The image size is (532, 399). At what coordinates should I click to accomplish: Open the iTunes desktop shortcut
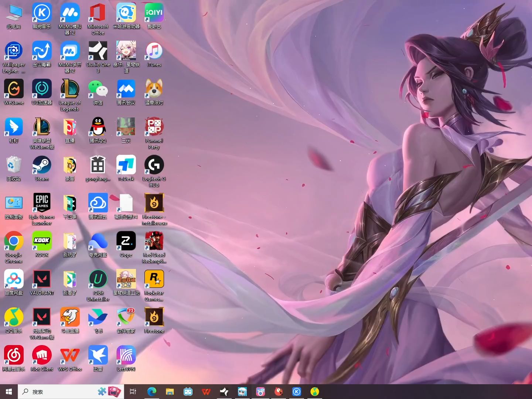point(154,54)
